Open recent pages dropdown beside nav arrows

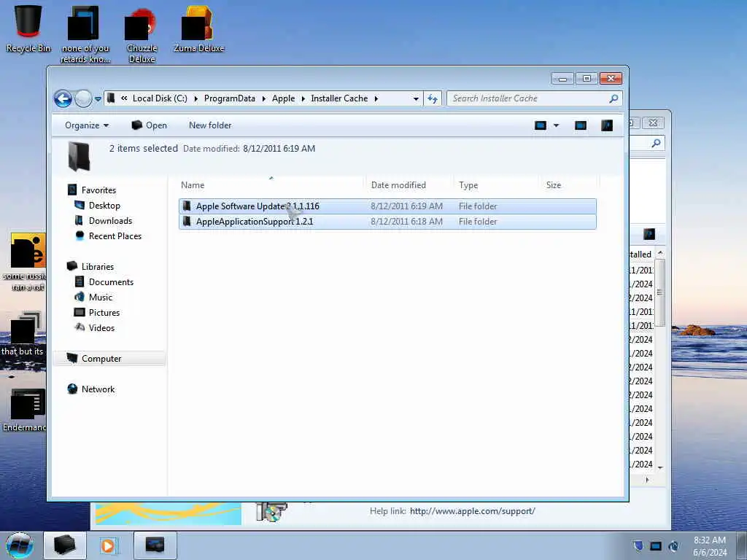[98, 99]
